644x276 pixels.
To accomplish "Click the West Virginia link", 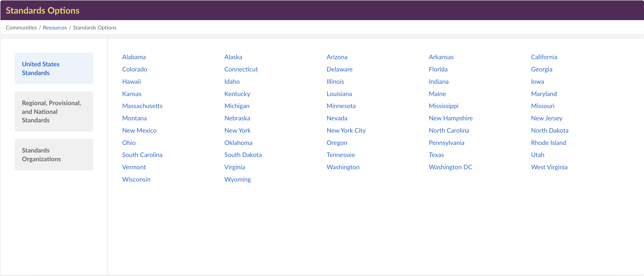I will [x=549, y=167].
